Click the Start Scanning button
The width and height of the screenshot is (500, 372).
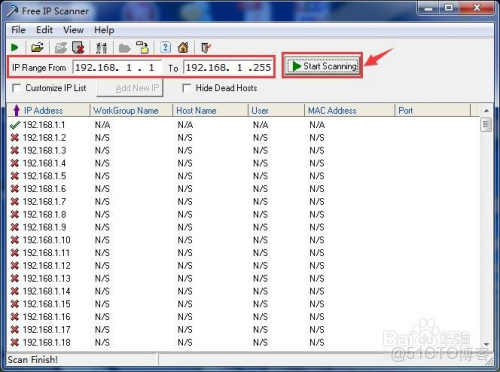click(323, 66)
